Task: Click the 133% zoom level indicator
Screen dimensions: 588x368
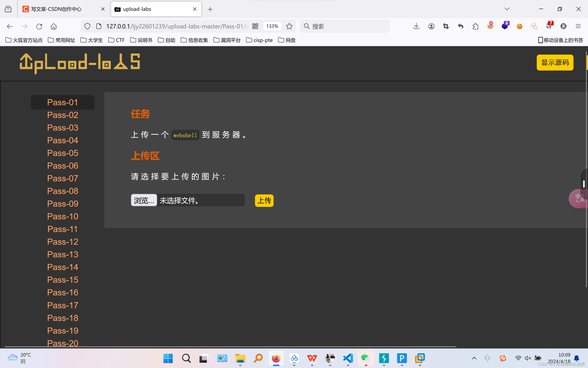Action: tap(272, 26)
